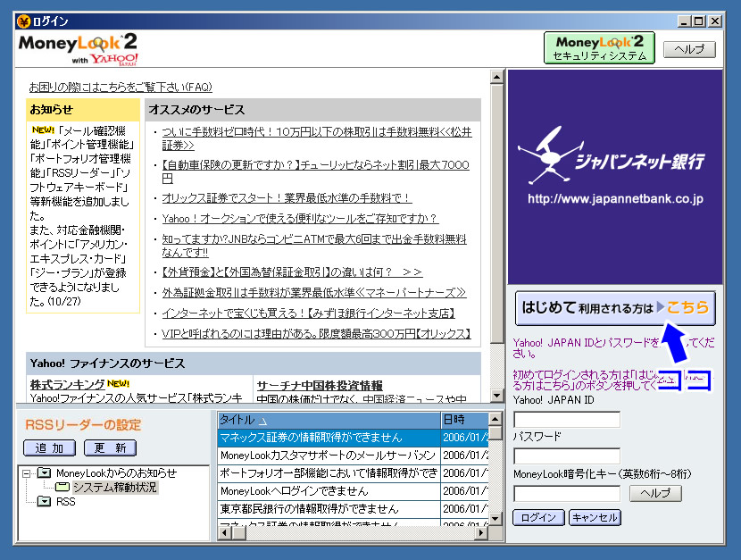Click scroll up arrow of RSS list
Viewport: 741px width, 560px height.
(495, 419)
